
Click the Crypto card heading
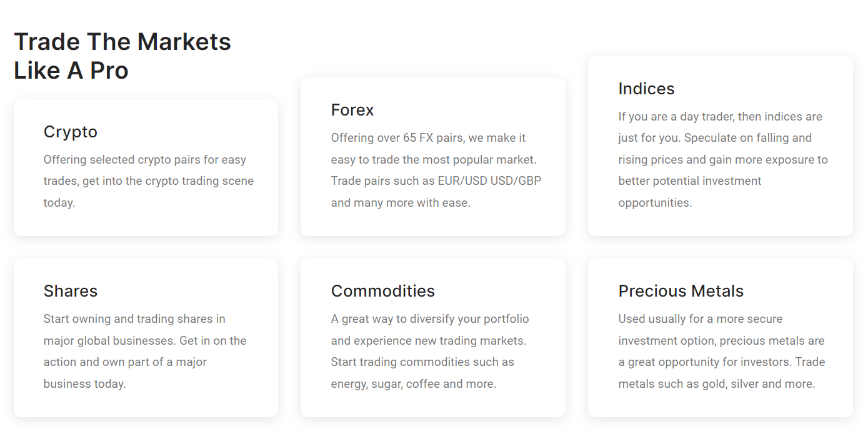[x=71, y=132]
